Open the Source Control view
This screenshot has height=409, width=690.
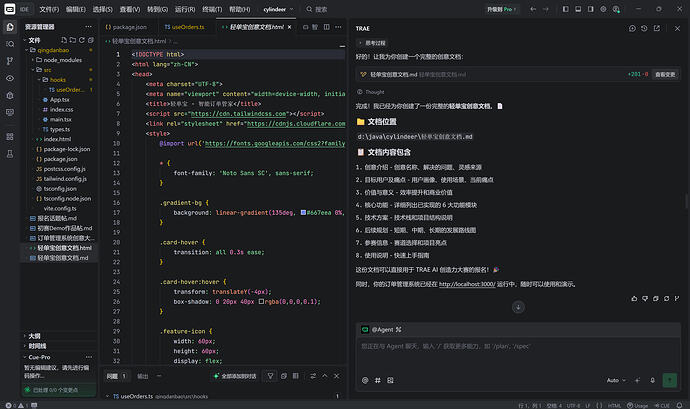pos(10,61)
